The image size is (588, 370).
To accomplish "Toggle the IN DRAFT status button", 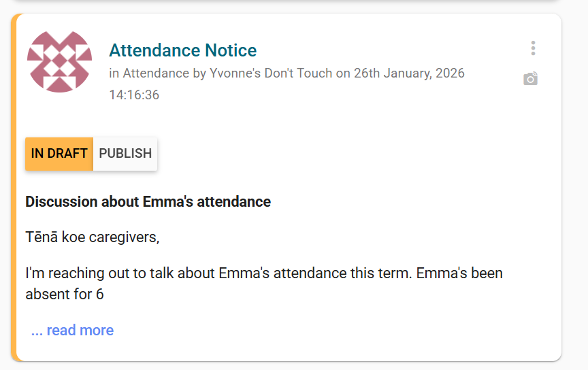I will click(59, 153).
